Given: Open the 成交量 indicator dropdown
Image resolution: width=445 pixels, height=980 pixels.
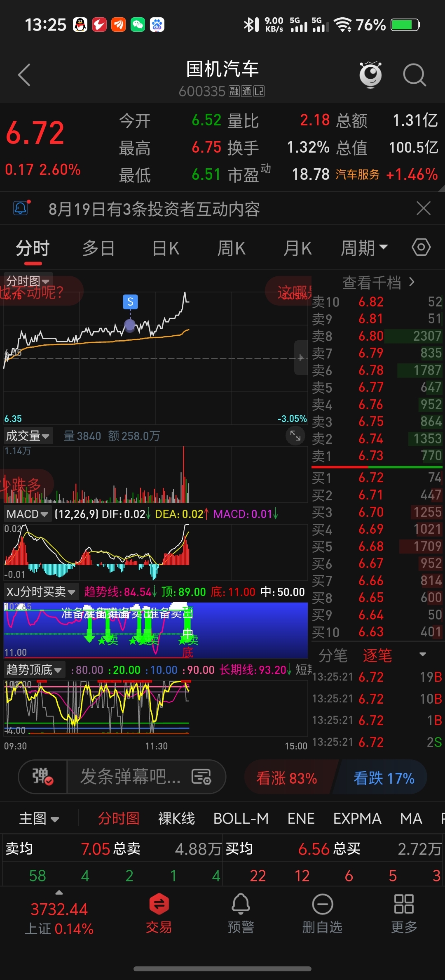Looking at the screenshot, I should (28, 436).
